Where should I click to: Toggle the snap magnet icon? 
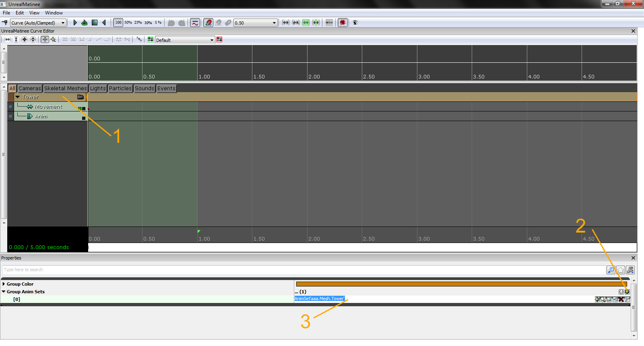pyautogui.click(x=208, y=23)
